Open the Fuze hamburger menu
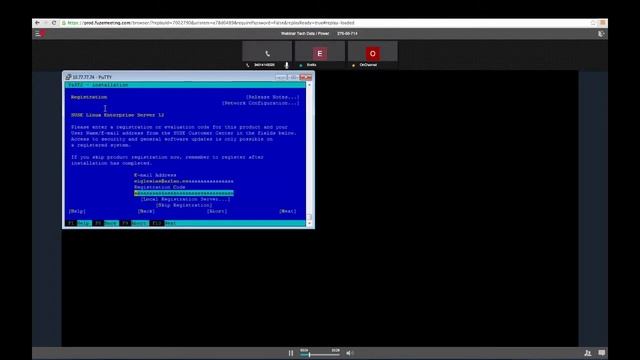The height and width of the screenshot is (360, 640). (x=38, y=34)
